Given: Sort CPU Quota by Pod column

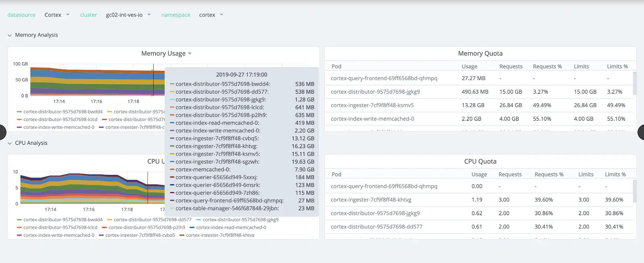Looking at the screenshot, I should pos(336,174).
